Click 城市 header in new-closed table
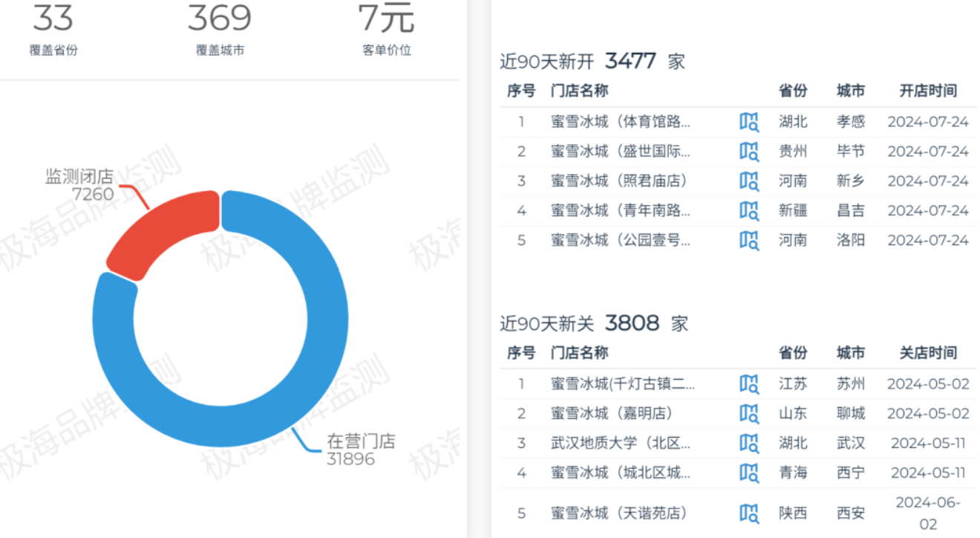The height and width of the screenshot is (538, 980). click(x=851, y=353)
